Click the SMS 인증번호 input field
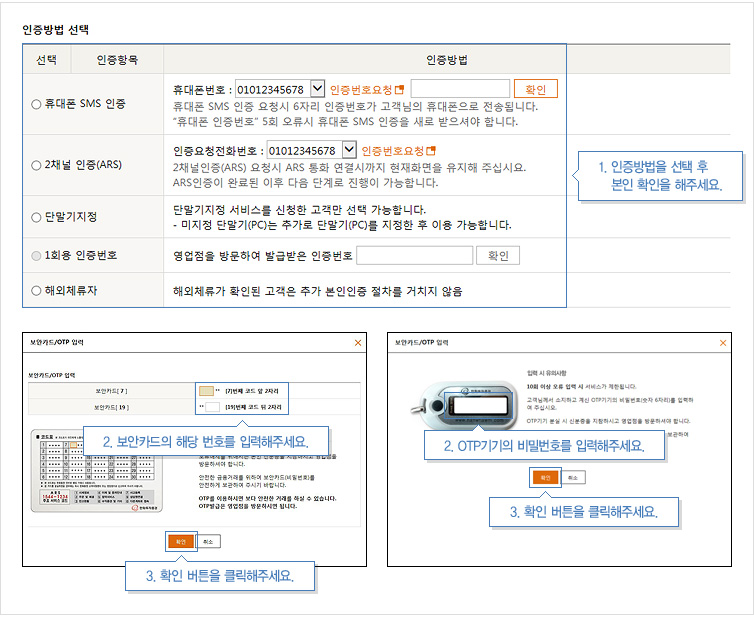 460,89
